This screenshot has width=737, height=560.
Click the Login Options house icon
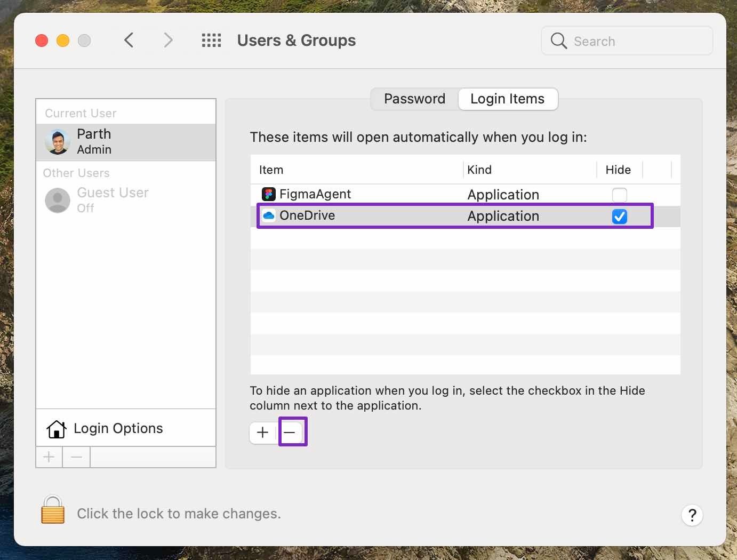(57, 428)
